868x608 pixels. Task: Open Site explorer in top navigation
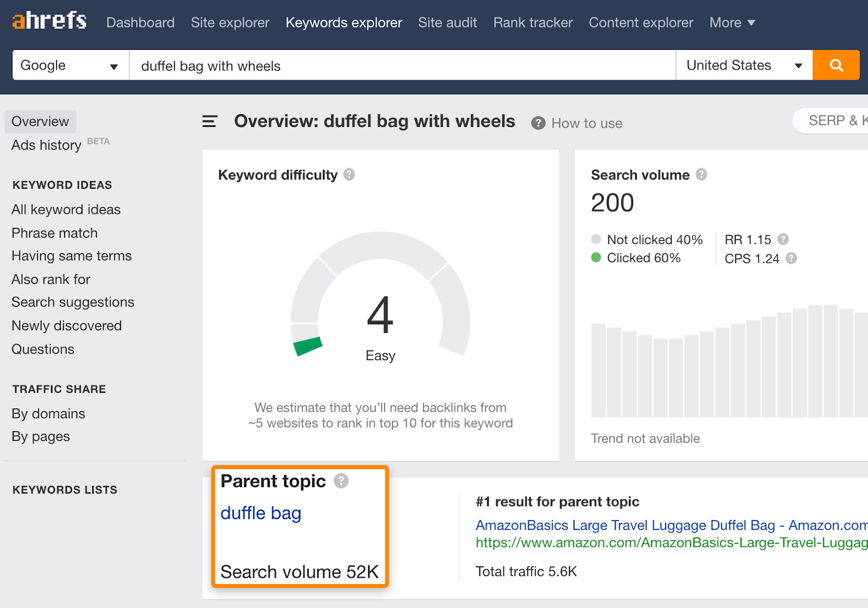coord(230,23)
